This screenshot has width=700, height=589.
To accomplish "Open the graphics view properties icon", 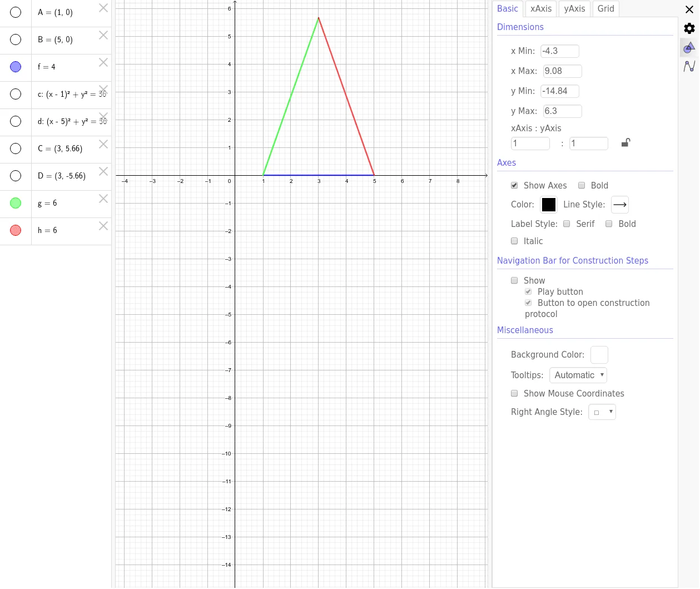I will [x=689, y=47].
